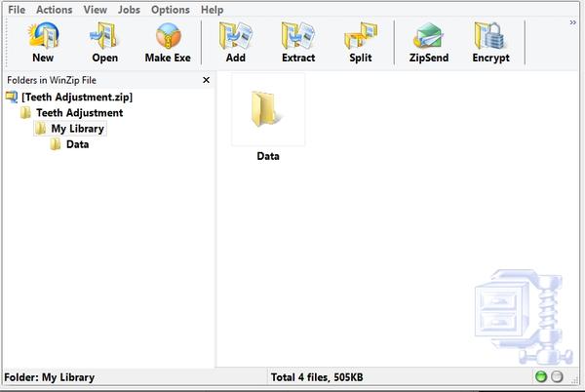Select Teeth Adjustment folder in tree
Image resolution: width=585 pixels, height=392 pixels.
tap(80, 113)
